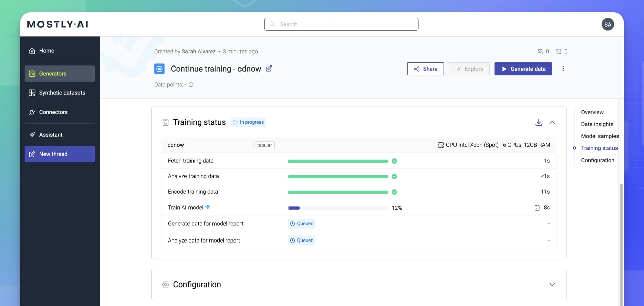Click the Generators AI icon

pos(32,74)
